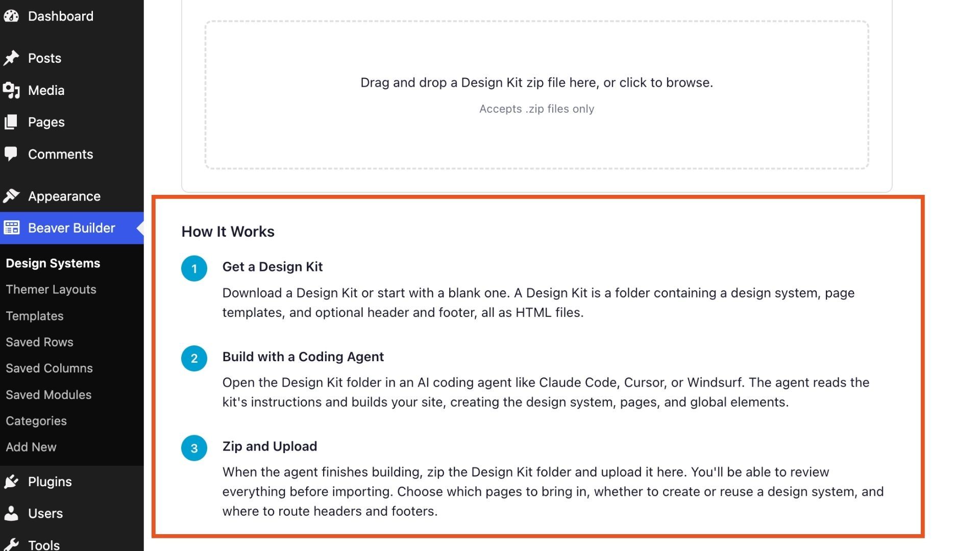Click the Comments speech bubble icon
The width and height of the screenshot is (980, 551).
click(x=11, y=154)
